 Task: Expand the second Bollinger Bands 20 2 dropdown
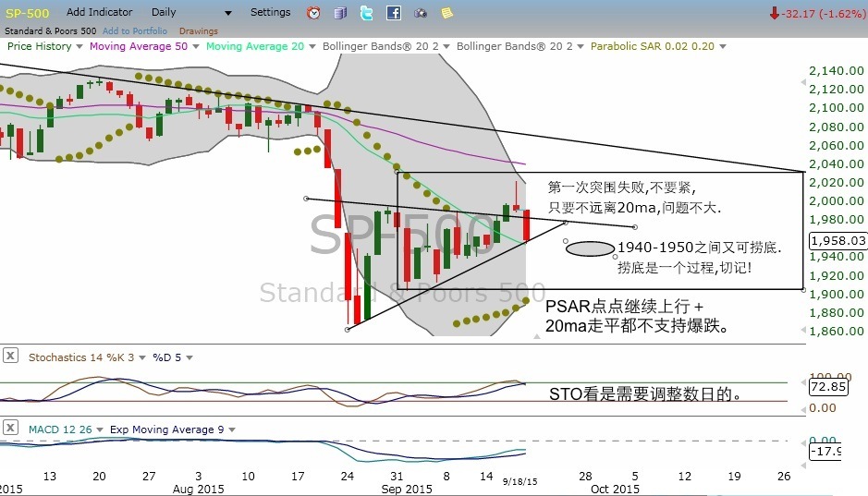coord(581,46)
